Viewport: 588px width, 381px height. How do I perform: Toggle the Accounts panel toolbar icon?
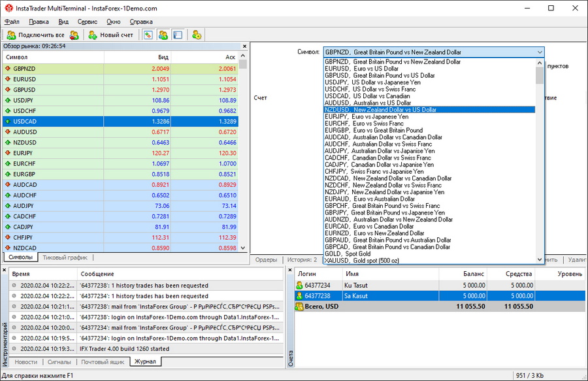click(163, 35)
